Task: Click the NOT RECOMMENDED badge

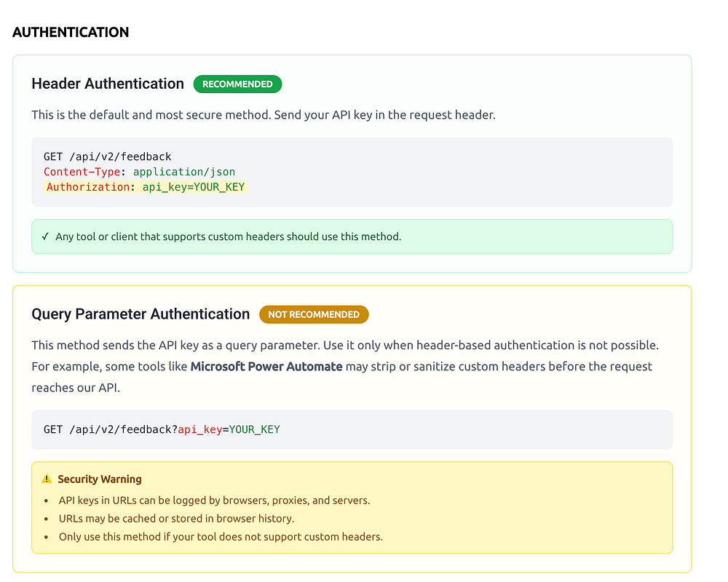Action: pyautogui.click(x=314, y=314)
